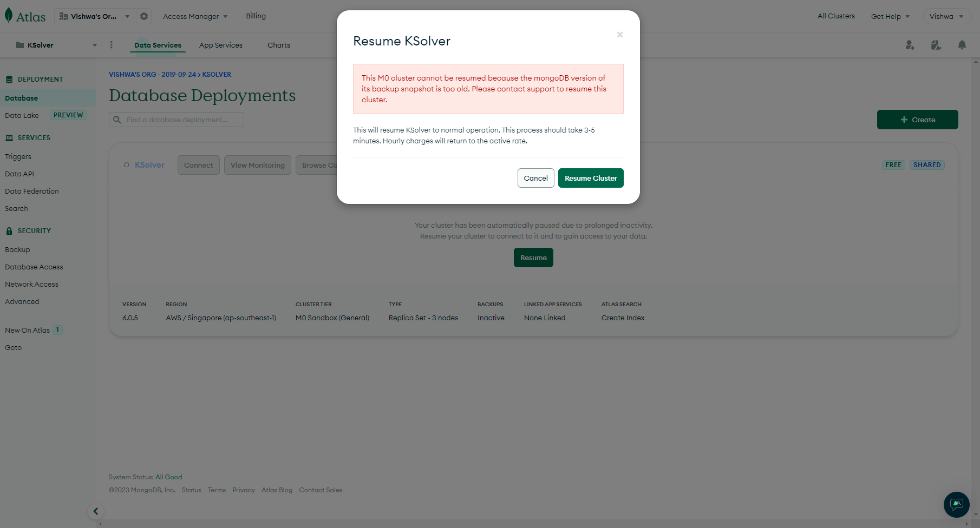Open Network Access in the sidebar

[31, 284]
